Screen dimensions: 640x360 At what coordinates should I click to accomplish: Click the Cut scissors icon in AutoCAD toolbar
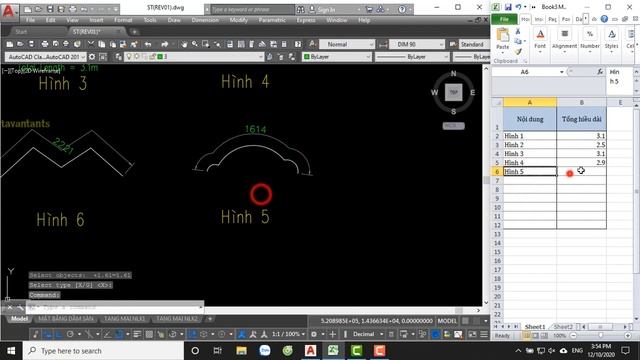click(x=91, y=44)
